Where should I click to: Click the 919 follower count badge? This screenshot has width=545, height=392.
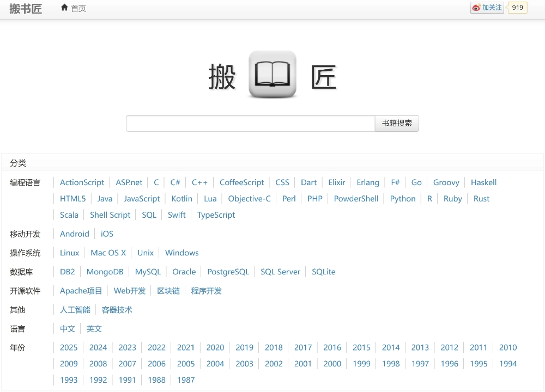click(x=517, y=8)
